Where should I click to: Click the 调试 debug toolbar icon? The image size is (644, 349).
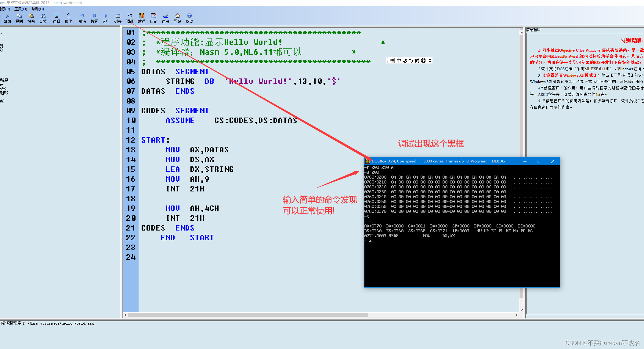tap(130, 18)
